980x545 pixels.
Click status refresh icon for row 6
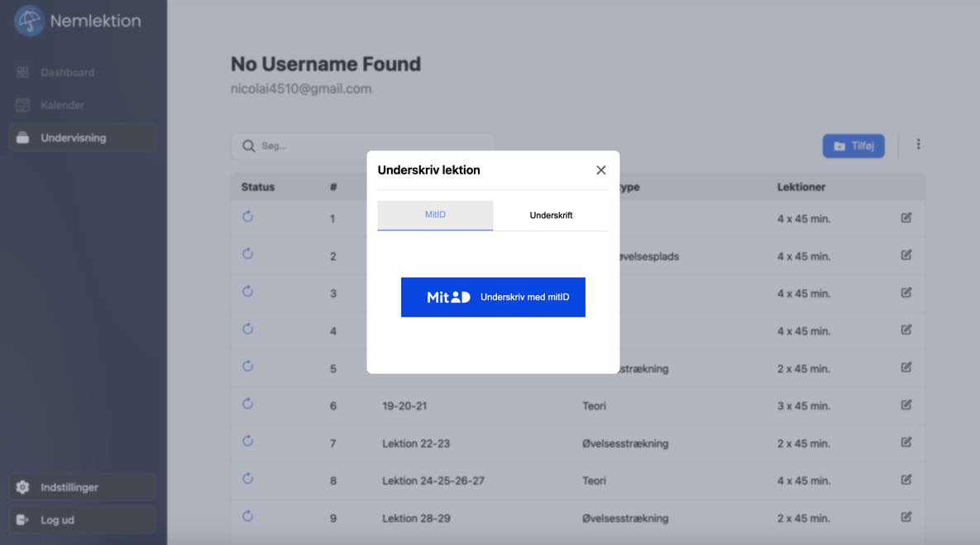[x=247, y=404]
